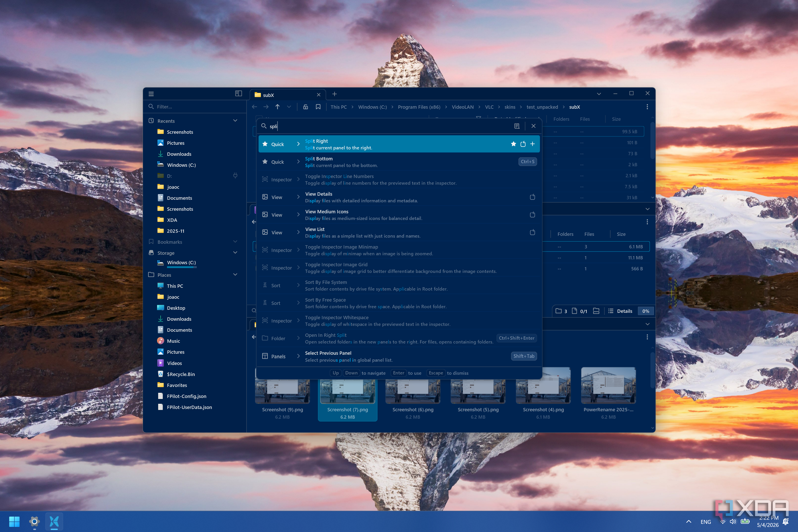Screen dimensions: 798x532
Task: Click the shortcut icon on View List row
Action: click(532, 232)
